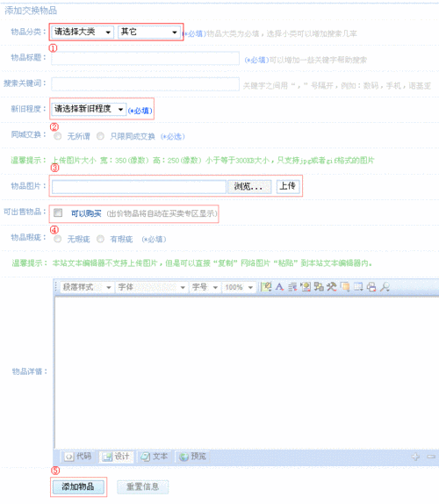Image resolution: width=439 pixels, height=504 pixels.
Task: Click the 物品图片 file path field
Action: 139,187
